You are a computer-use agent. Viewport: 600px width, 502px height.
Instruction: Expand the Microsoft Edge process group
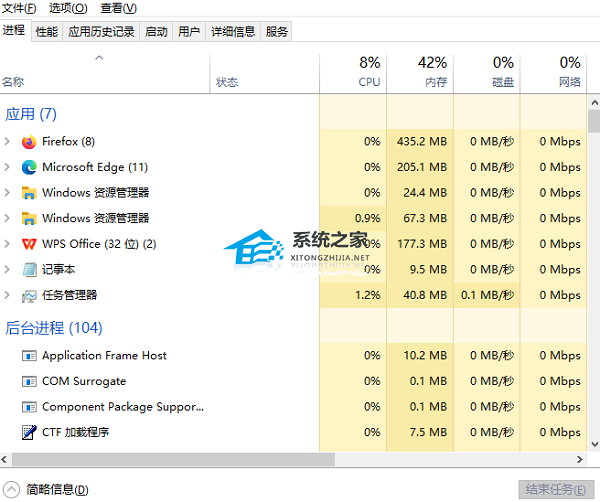click(x=7, y=167)
